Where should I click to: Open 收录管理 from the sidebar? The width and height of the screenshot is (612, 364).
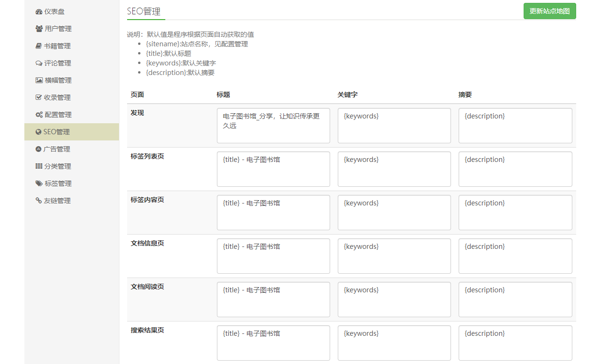coord(72,97)
